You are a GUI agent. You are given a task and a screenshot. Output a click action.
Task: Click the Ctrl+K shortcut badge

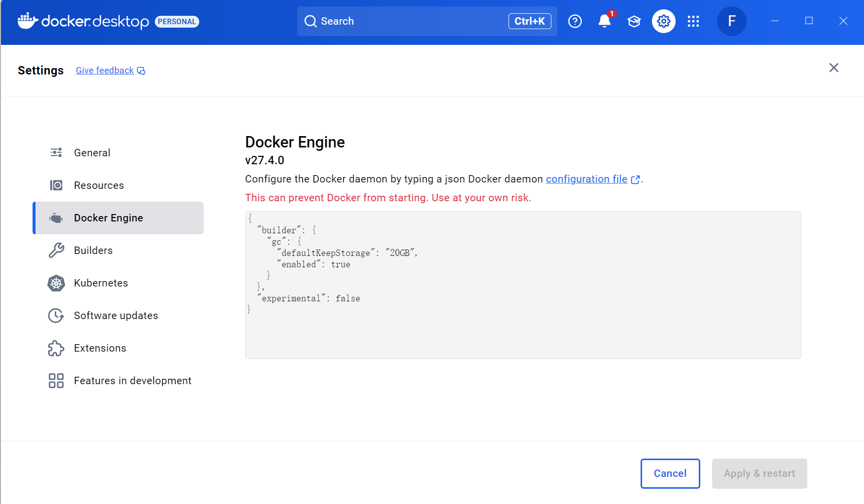point(530,21)
